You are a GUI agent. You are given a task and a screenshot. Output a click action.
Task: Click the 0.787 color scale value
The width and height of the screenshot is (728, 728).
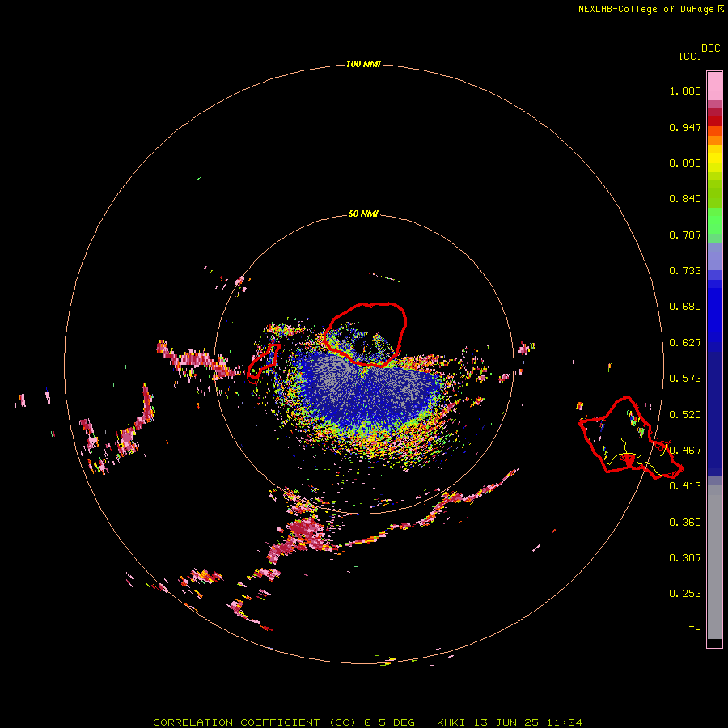coord(685,235)
